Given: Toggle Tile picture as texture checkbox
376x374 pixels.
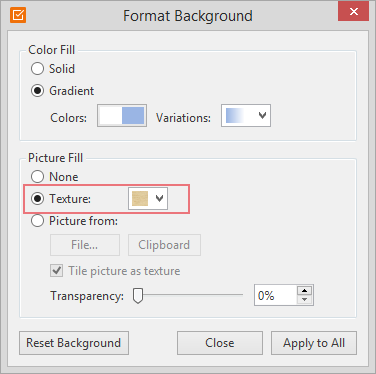Looking at the screenshot, I should (x=57, y=270).
